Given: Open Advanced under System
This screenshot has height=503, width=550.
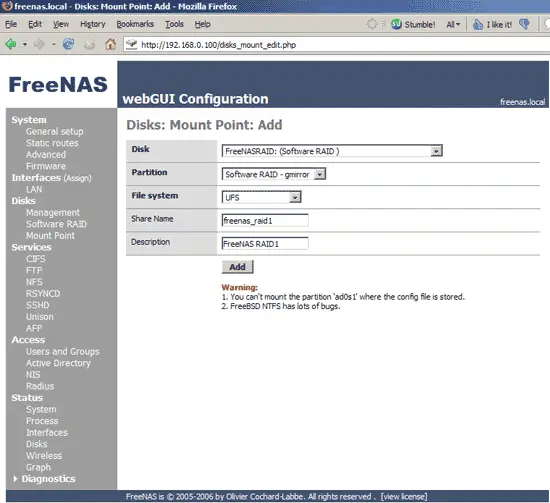Looking at the screenshot, I should pyautogui.click(x=46, y=155).
